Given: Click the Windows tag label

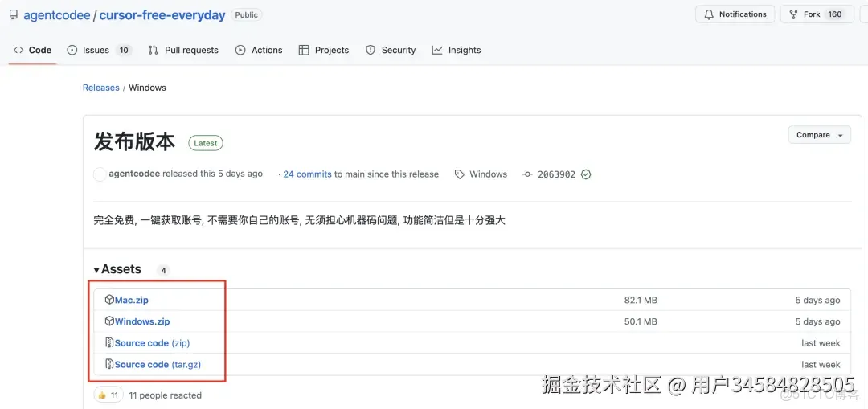Looking at the screenshot, I should coord(489,174).
